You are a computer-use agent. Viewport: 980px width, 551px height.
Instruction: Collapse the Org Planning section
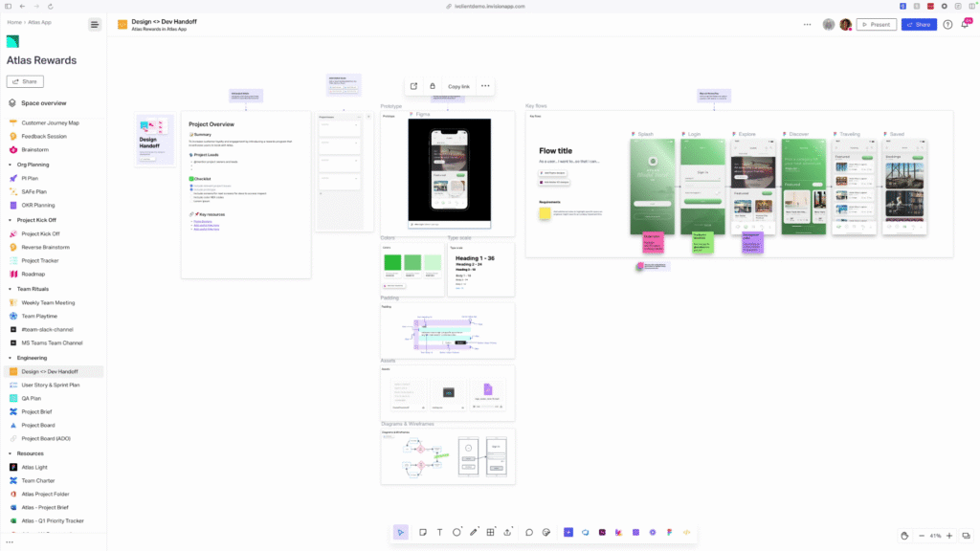[10, 165]
